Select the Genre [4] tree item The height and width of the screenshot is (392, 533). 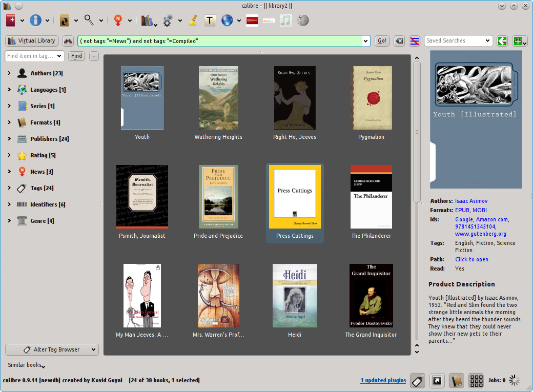(x=42, y=221)
